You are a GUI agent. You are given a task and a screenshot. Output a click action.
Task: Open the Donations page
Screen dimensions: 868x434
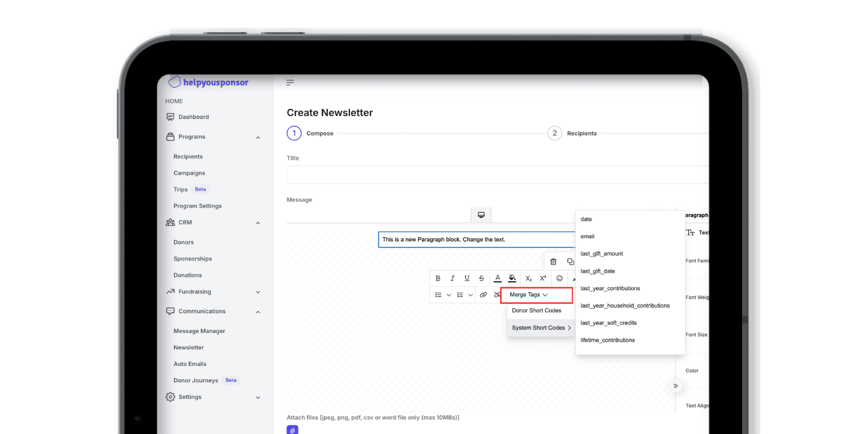[188, 276]
